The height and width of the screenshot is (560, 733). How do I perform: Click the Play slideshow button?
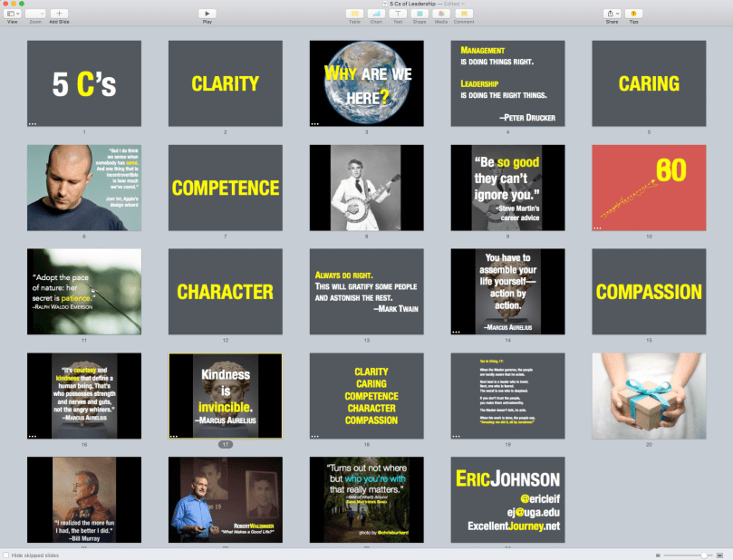pyautogui.click(x=207, y=14)
